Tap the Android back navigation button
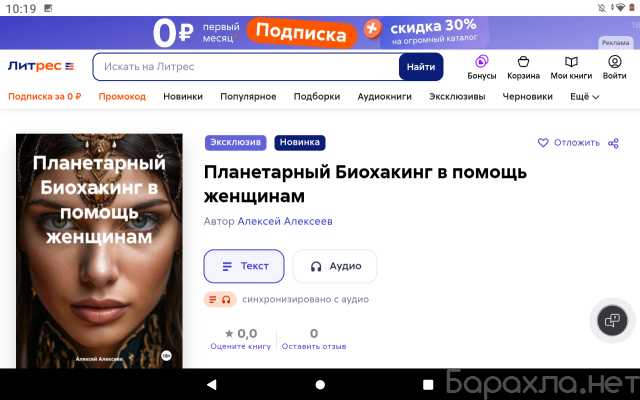The image size is (640, 400). [x=211, y=384]
